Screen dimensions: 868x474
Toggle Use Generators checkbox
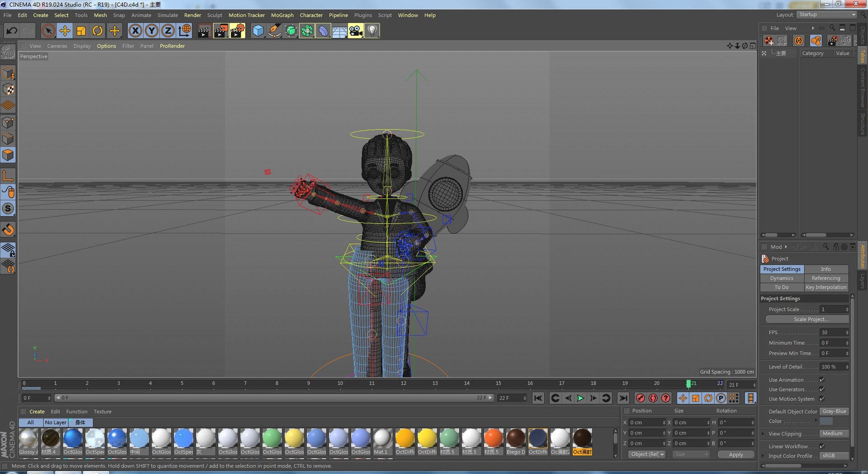coord(822,389)
